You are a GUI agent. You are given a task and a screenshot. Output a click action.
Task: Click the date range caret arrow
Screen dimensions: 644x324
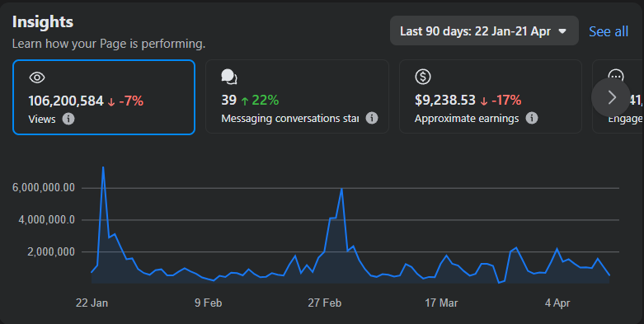(x=562, y=31)
